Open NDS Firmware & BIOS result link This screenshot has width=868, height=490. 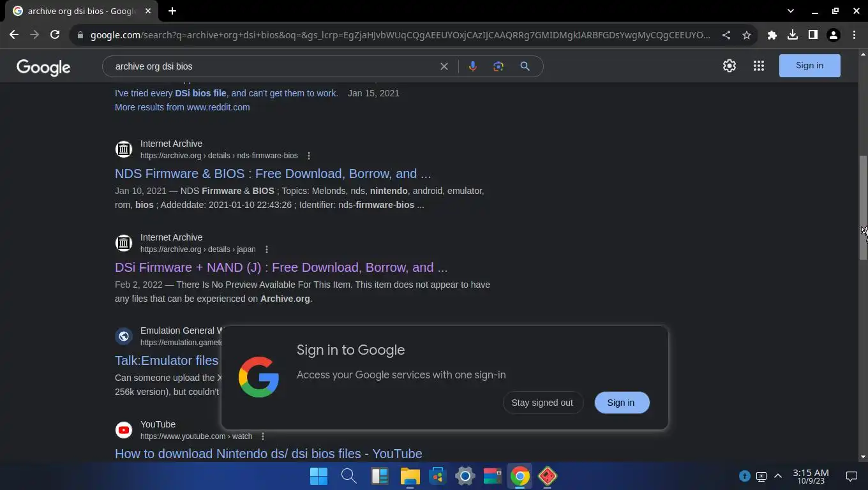tap(273, 174)
